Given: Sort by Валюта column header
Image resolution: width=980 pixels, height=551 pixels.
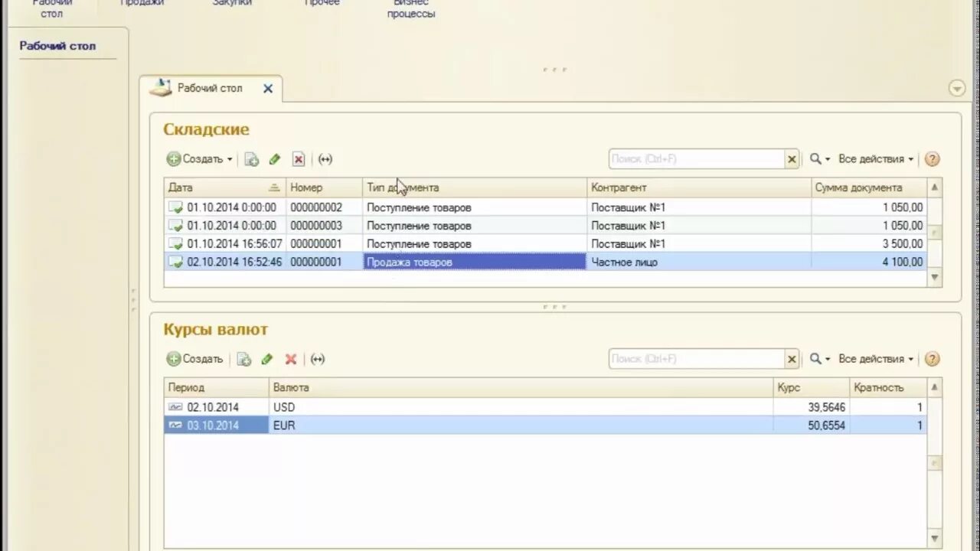Looking at the screenshot, I should (521, 388).
